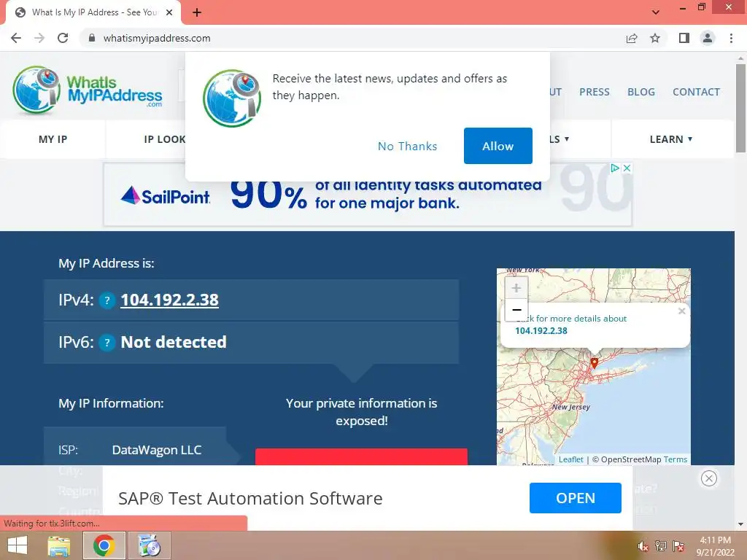Open the PRESS page link

[594, 92]
